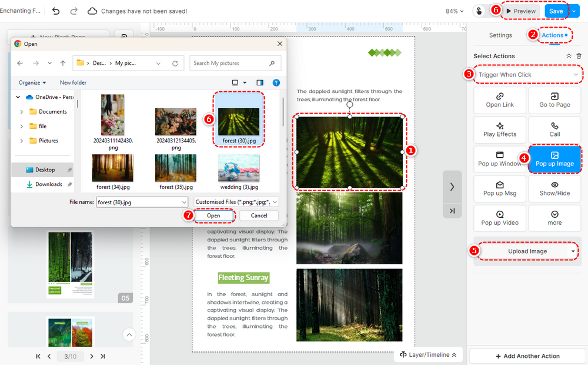Choose the Pop up Video action
The image size is (588, 365).
coord(500,218)
